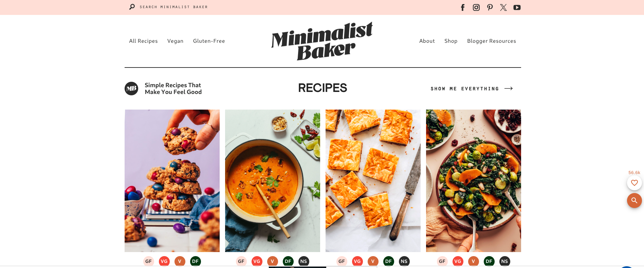The height and width of the screenshot is (268, 644).
Task: Open the X (Twitter) social icon
Action: pyautogui.click(x=503, y=7)
